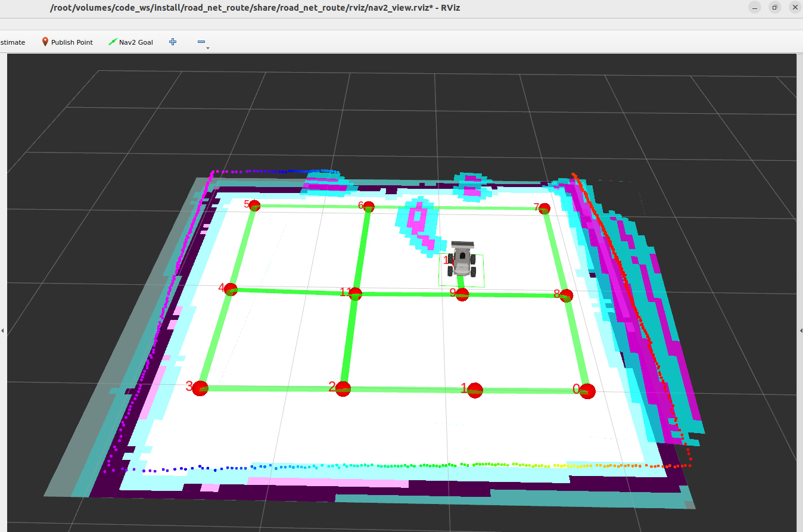This screenshot has height=532, width=803.
Task: Expand the hidden left panel handle
Action: click(2, 330)
